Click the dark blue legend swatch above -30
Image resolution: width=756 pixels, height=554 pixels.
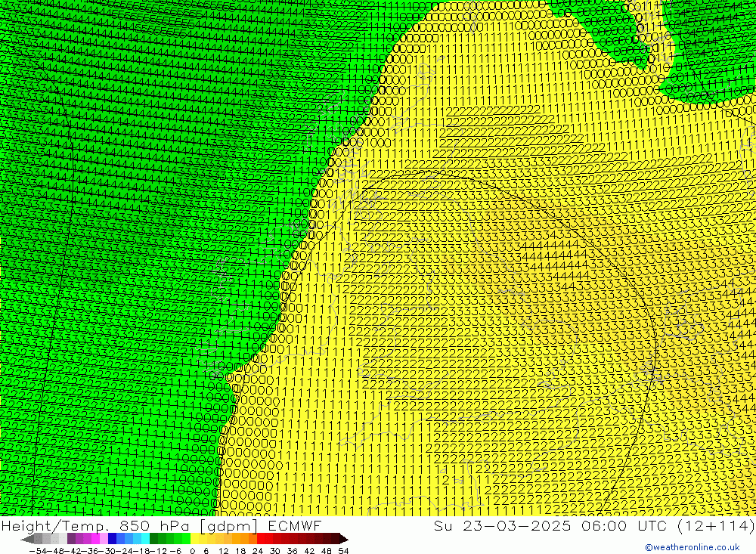click(x=112, y=539)
